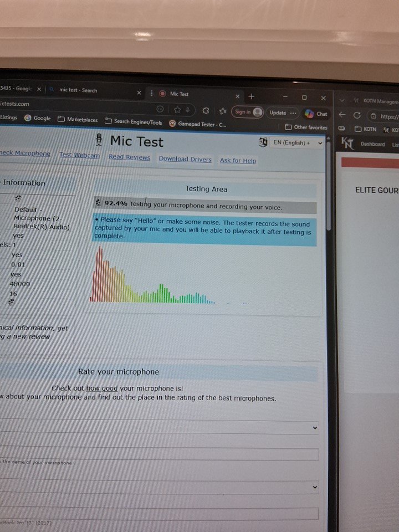Open the Marketplaces bookmarks folder
Image resolution: width=399 pixels, height=532 pixels.
(x=78, y=119)
